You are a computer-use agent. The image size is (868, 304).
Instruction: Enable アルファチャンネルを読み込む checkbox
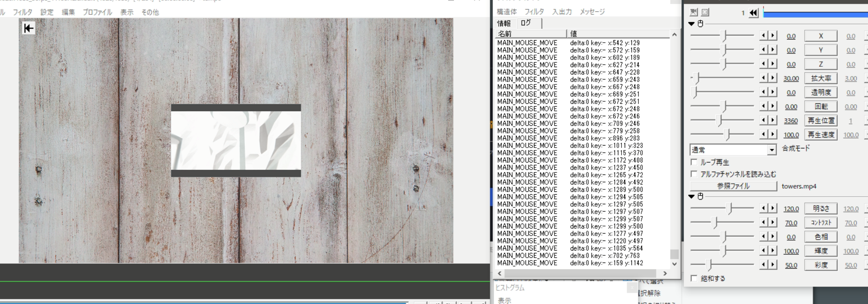(x=694, y=174)
